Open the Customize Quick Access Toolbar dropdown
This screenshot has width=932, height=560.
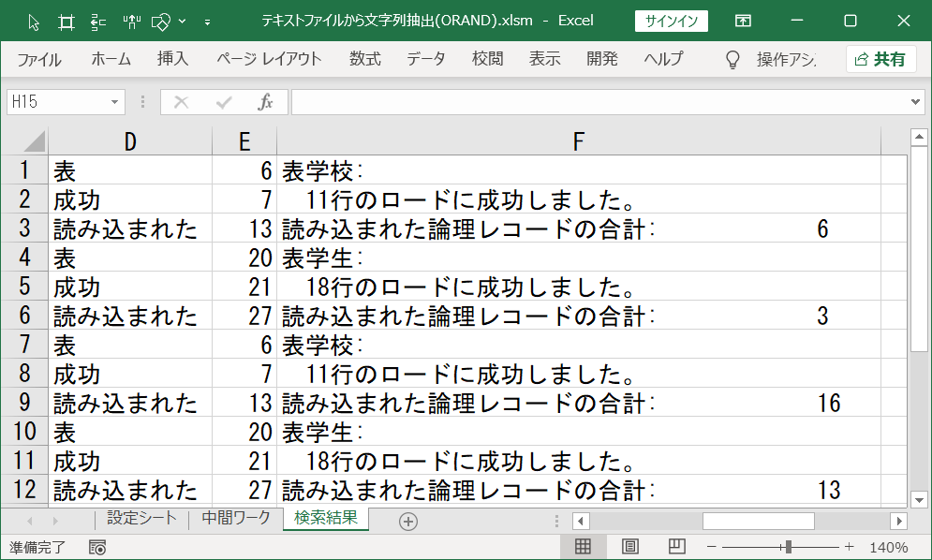tap(207, 22)
